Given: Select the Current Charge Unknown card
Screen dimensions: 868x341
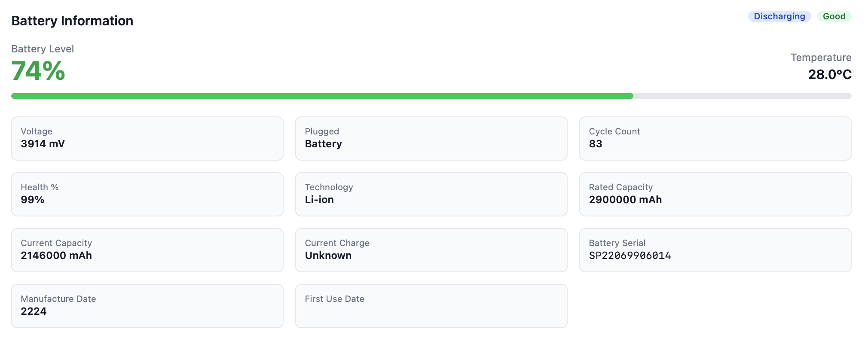Looking at the screenshot, I should click(x=431, y=250).
